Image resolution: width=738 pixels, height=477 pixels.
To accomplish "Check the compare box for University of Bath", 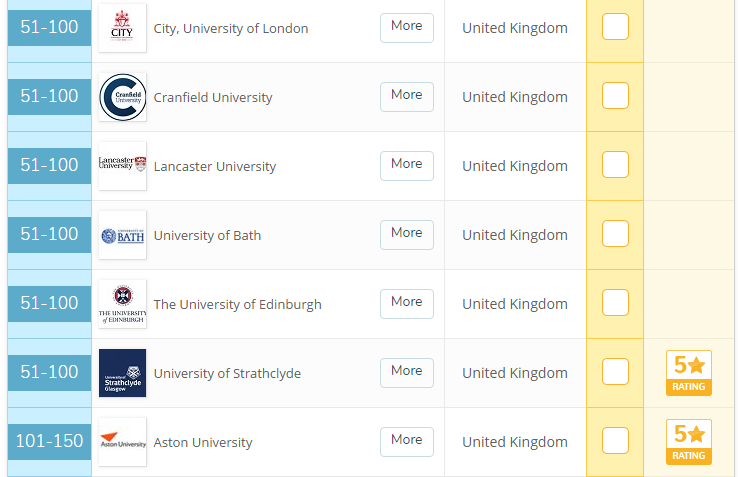I will (615, 234).
